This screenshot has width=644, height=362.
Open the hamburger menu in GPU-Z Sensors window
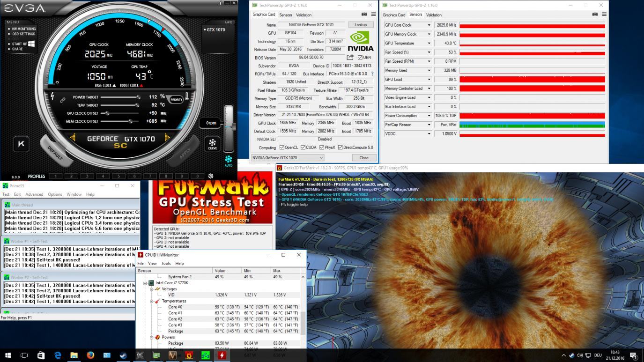pyautogui.click(x=604, y=15)
